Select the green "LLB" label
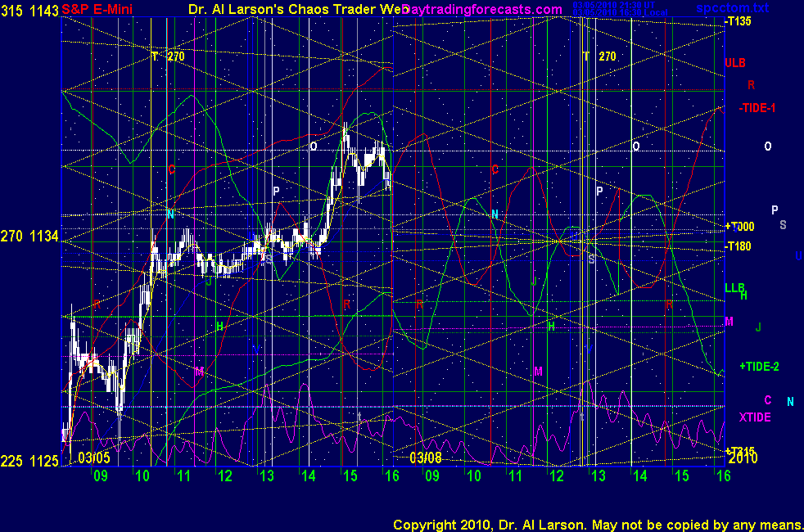This screenshot has height=532, width=804. [x=734, y=288]
